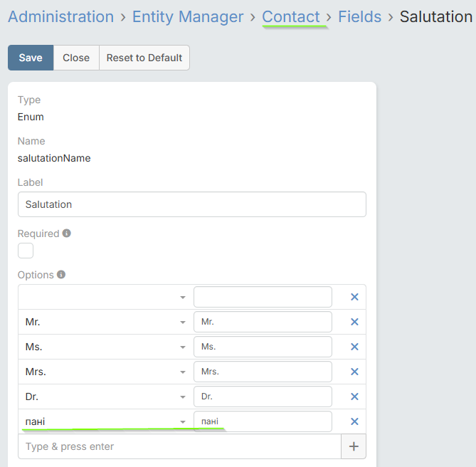Edit the пані translation input
The width and height of the screenshot is (476, 467).
[x=263, y=421]
